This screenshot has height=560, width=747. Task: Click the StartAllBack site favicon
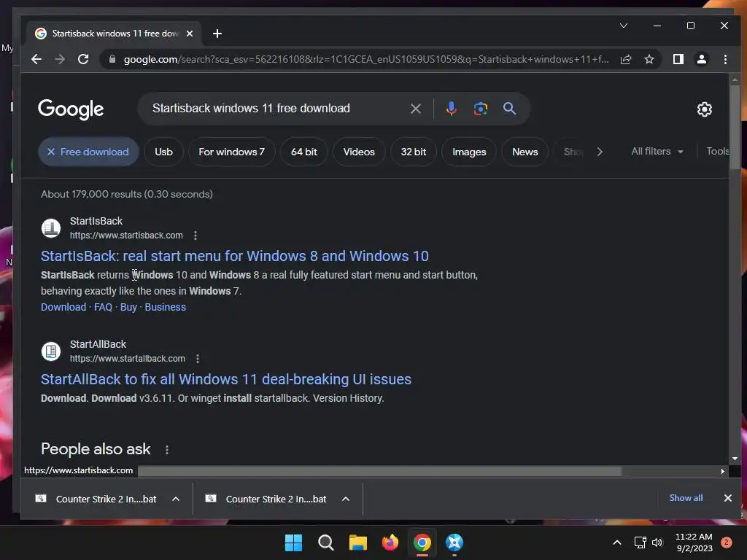[x=51, y=351]
